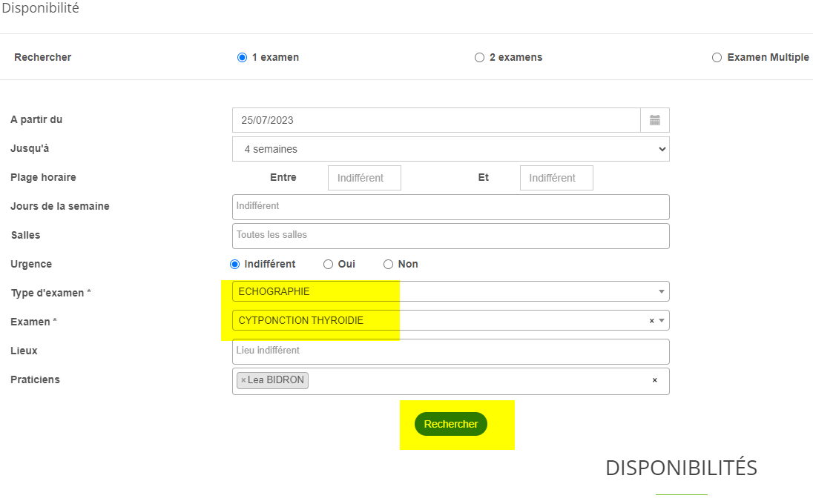Open the Jusqu'à 4 semaines dropdown

click(x=450, y=149)
